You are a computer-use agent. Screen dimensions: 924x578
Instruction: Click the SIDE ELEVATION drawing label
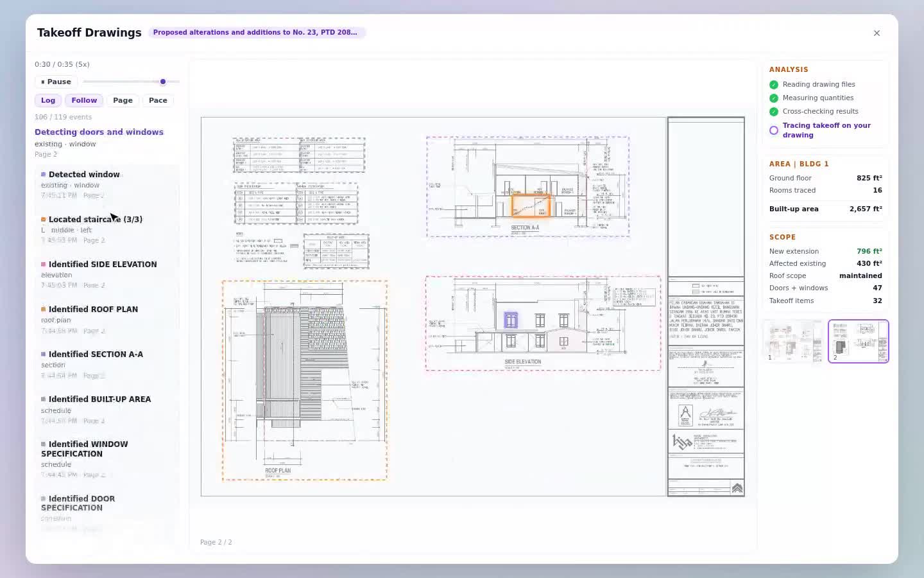pyautogui.click(x=523, y=362)
